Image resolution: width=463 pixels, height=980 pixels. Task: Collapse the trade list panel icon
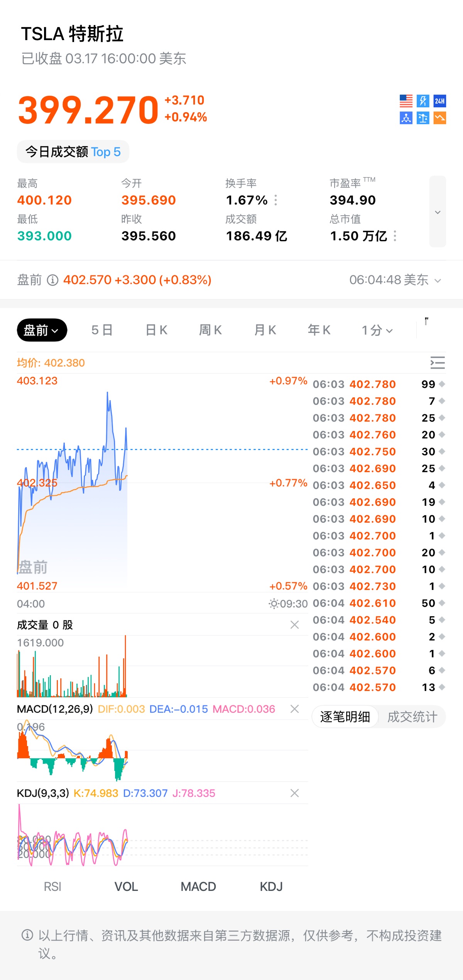pyautogui.click(x=438, y=363)
